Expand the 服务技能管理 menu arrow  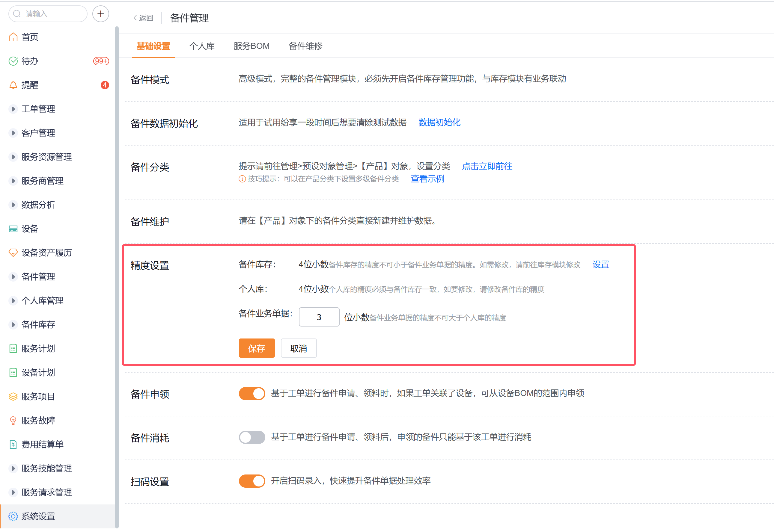pos(13,468)
